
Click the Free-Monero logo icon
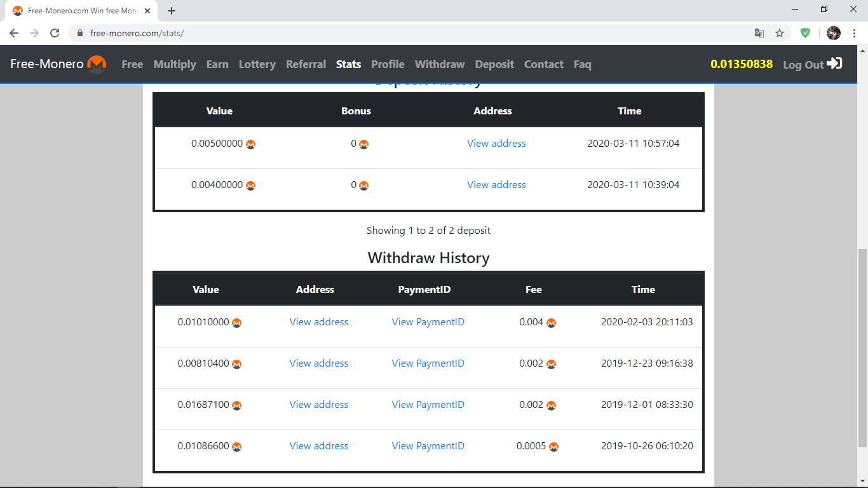click(97, 64)
